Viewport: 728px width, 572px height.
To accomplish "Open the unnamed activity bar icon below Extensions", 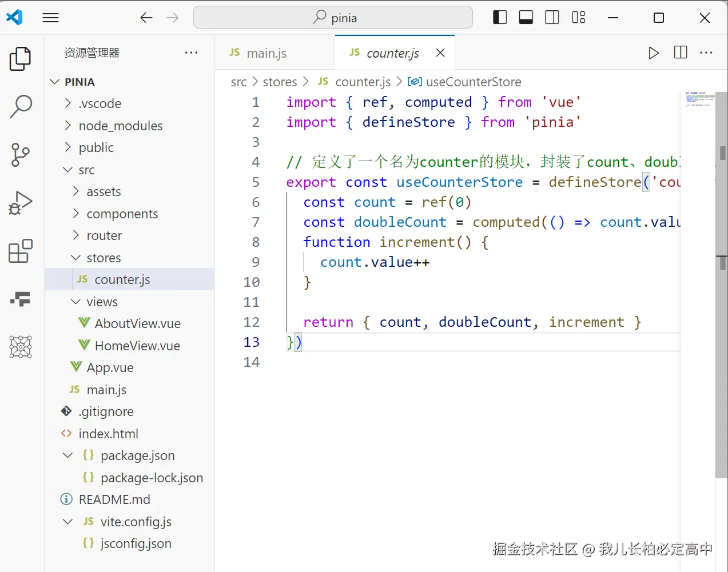I will 21,299.
